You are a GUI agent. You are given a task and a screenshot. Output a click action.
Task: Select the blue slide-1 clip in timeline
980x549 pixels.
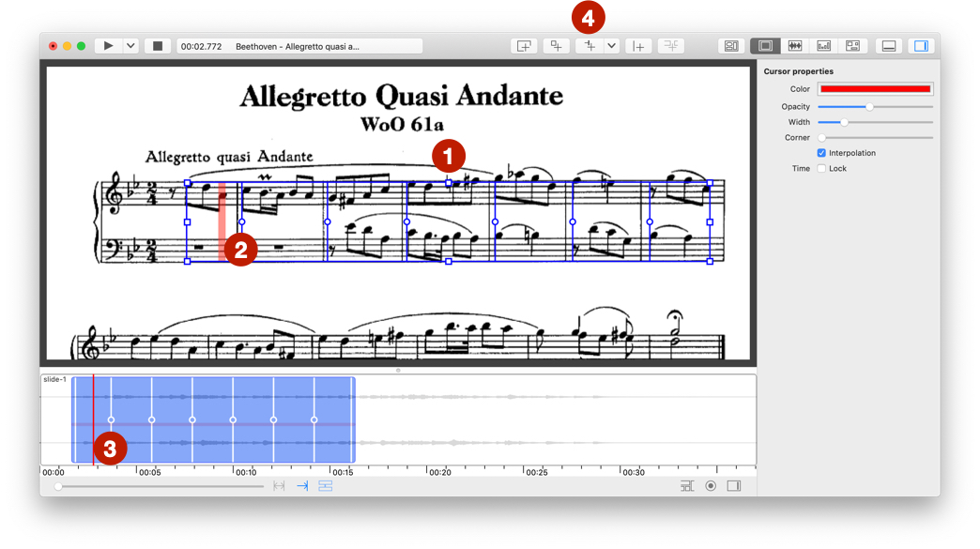[213, 419]
